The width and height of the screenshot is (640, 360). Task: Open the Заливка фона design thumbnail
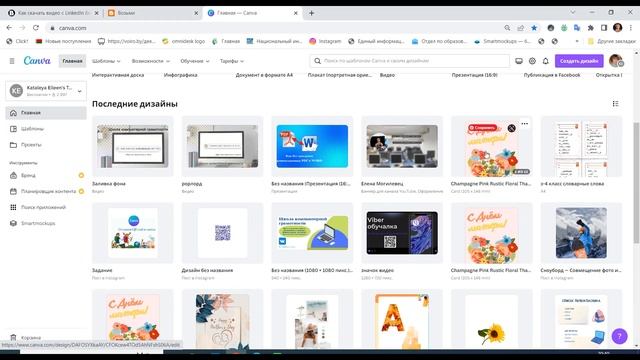click(x=133, y=146)
